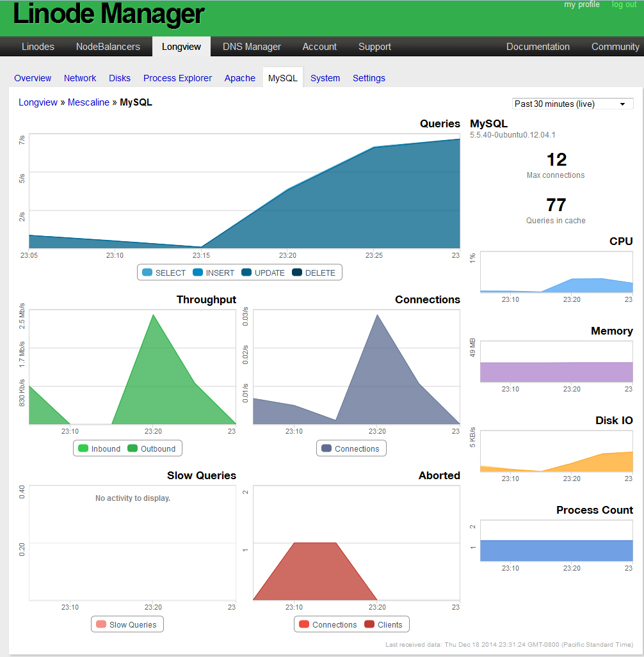Click the Queries area chart
Image resolution: width=644 pixels, height=657 pixels.
tap(245, 191)
